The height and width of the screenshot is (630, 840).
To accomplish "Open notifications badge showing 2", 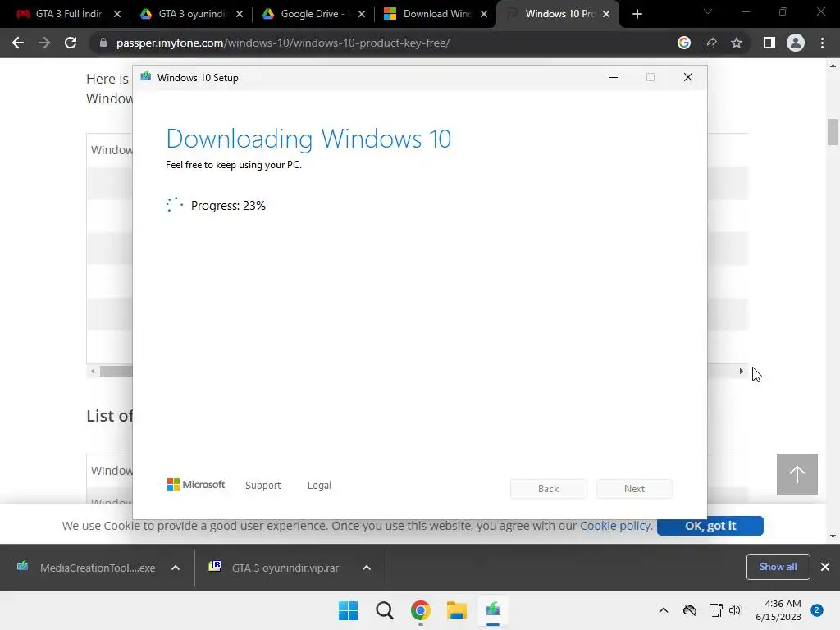I will point(817,610).
